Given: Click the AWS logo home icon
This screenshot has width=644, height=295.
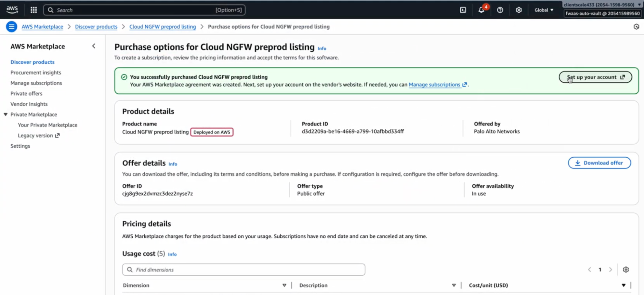Looking at the screenshot, I should point(12,10).
